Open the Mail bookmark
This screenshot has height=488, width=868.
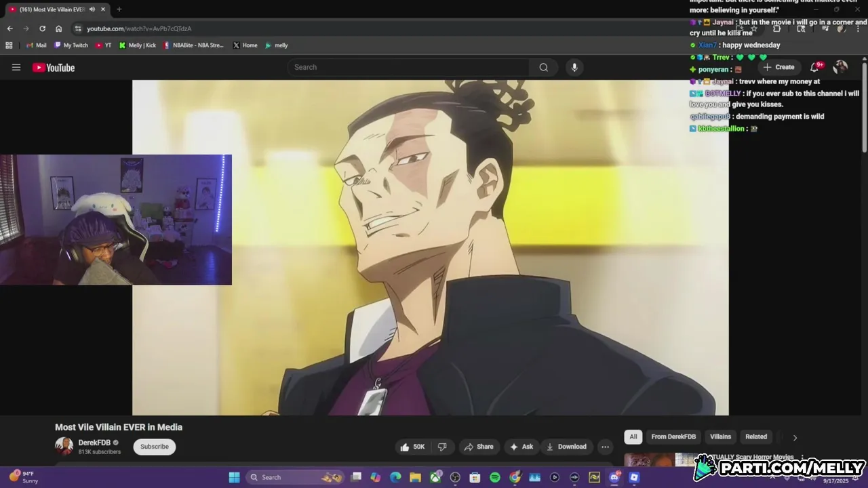click(x=37, y=45)
